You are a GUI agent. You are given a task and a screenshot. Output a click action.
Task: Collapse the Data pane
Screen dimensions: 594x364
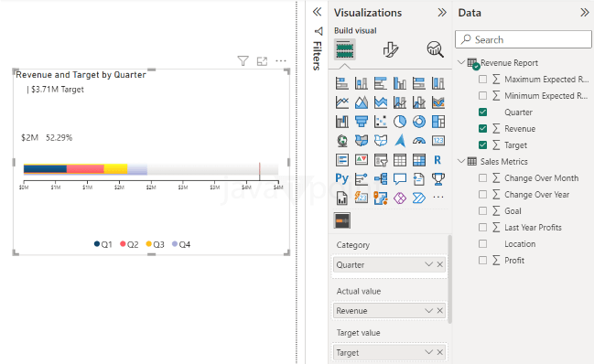[585, 13]
